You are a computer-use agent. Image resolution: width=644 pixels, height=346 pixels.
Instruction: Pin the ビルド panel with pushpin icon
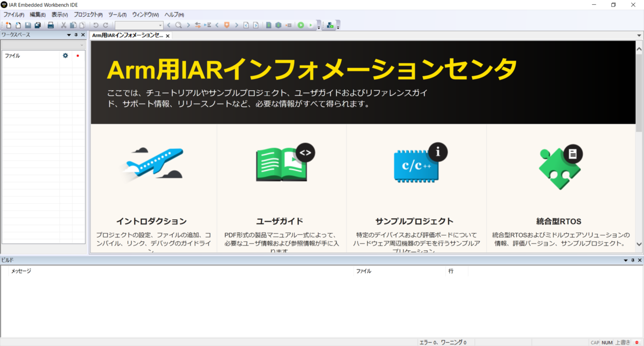(632, 260)
